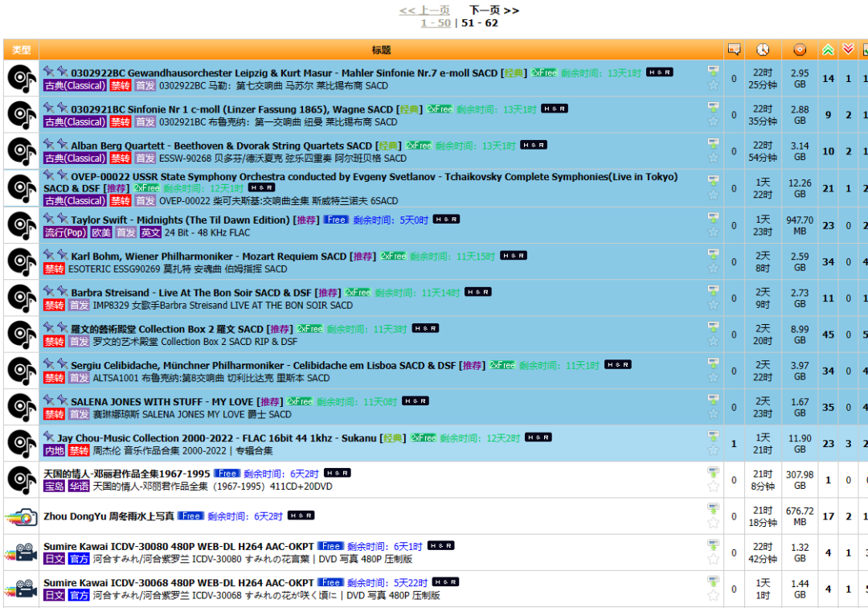The height and width of the screenshot is (608, 868).
Task: Go to next page 下一页
Action: [x=494, y=10]
